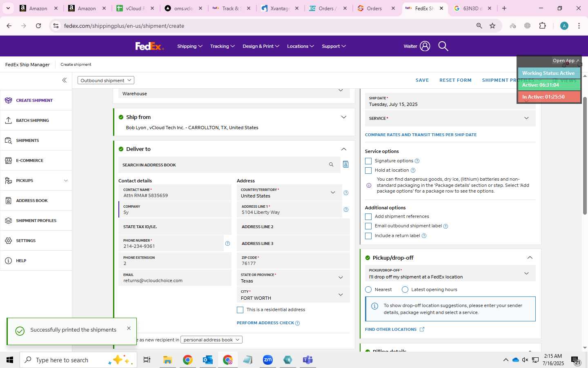Show info for Include a return label
Viewport: 588px width, 368px height.
point(424,236)
